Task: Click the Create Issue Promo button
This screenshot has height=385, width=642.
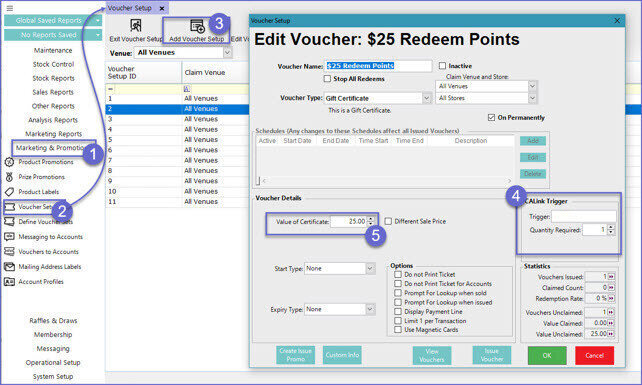Action: point(296,355)
